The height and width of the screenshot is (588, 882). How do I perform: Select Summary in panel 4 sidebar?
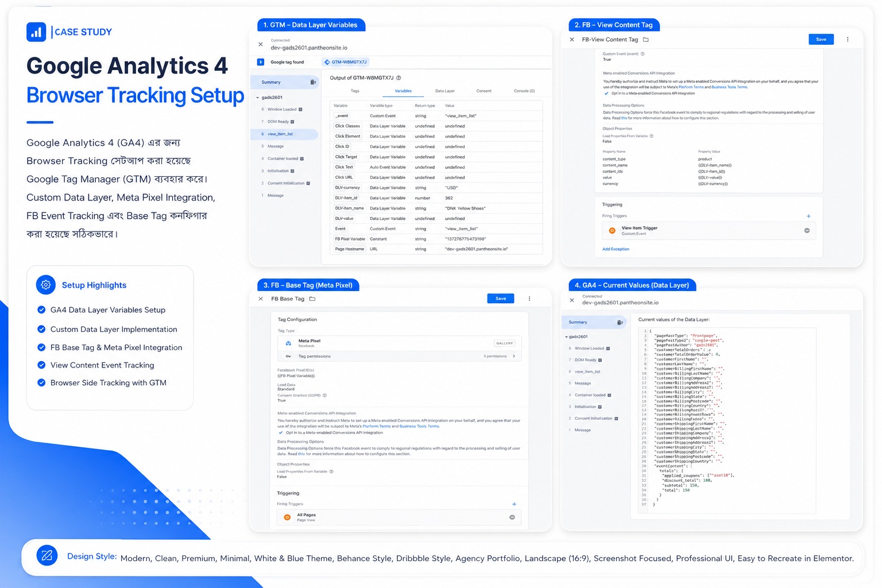pyautogui.click(x=594, y=322)
